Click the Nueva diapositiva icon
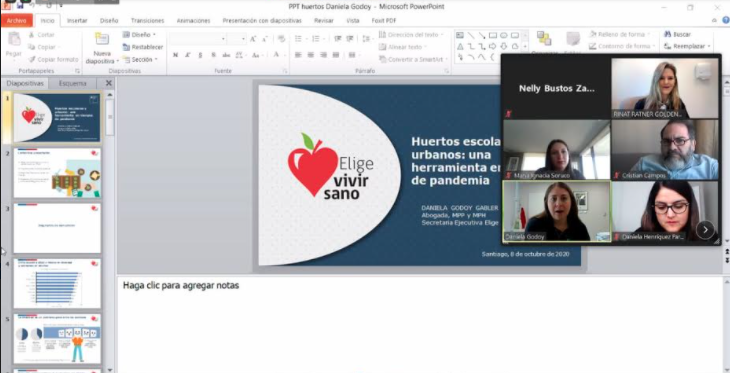Screen dimensions: 730x373 coord(102,40)
